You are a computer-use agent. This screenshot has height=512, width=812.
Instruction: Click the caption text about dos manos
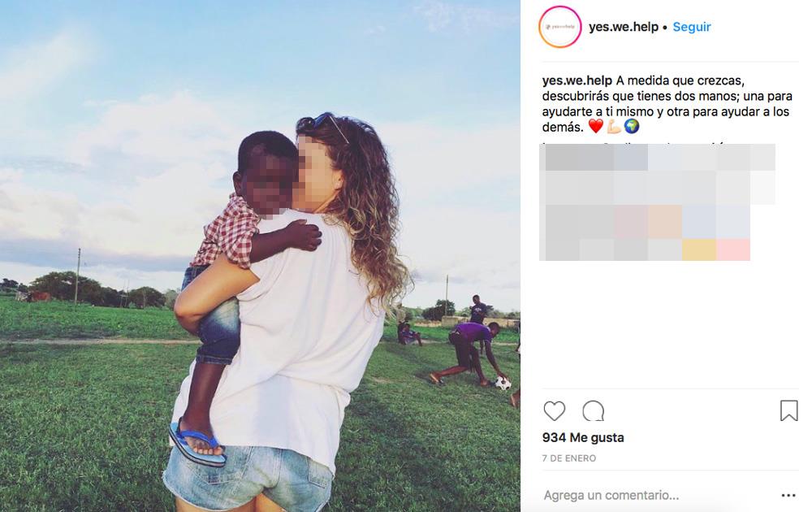tap(667, 104)
